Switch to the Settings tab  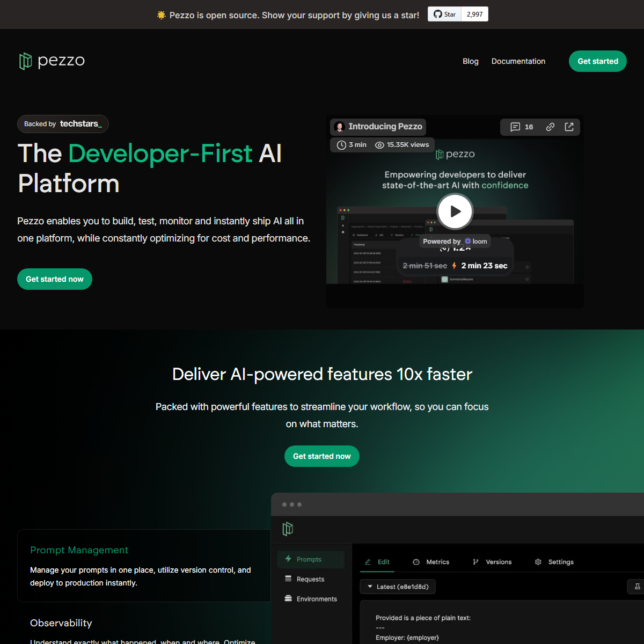point(554,562)
